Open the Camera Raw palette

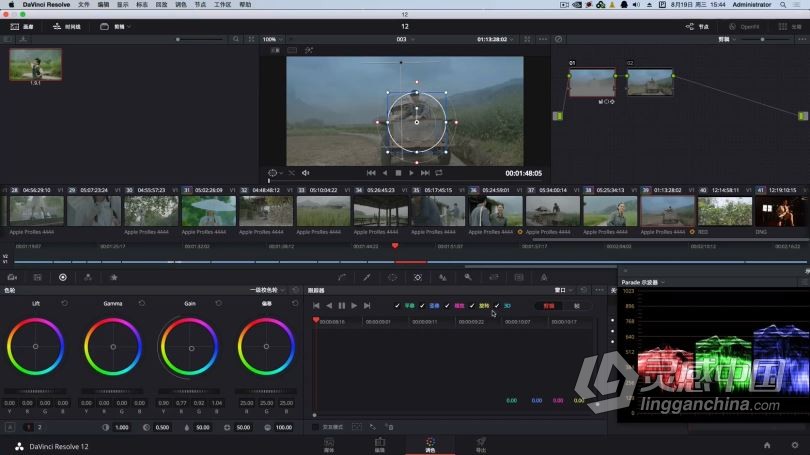(12, 277)
